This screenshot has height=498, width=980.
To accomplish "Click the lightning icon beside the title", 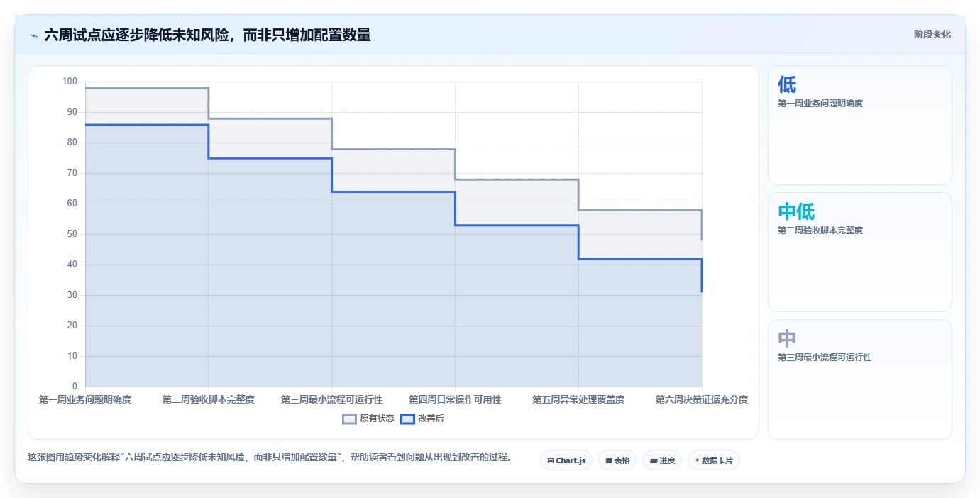I will click(33, 35).
